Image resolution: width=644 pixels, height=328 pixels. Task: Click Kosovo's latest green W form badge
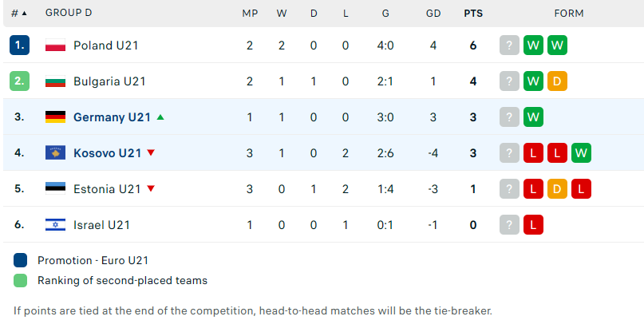[581, 152]
